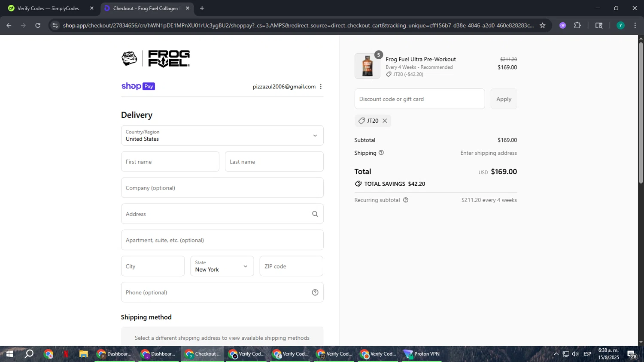Screen dimensions: 644x362
Task: Click the Shop Pay logo
Action: pos(138,86)
